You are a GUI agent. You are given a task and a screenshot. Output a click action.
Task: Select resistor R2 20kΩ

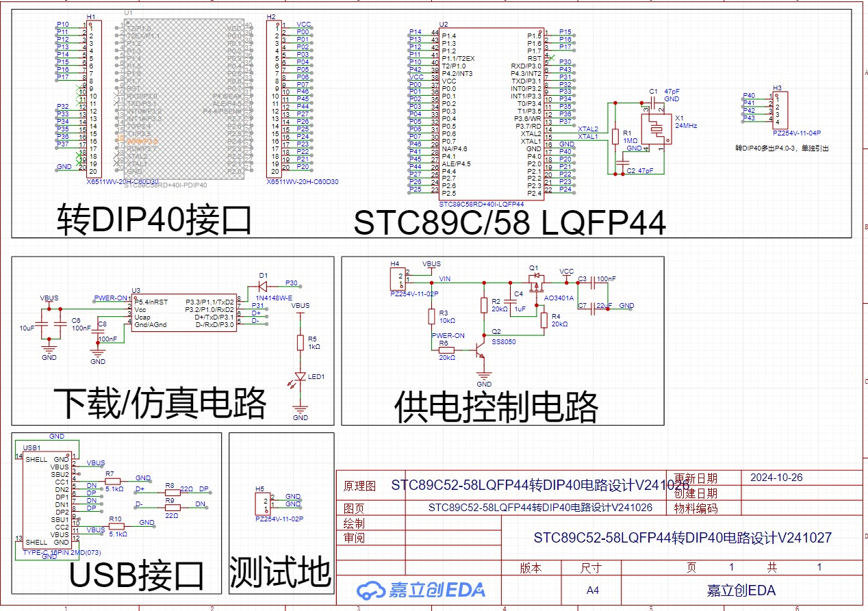pyautogui.click(x=484, y=305)
